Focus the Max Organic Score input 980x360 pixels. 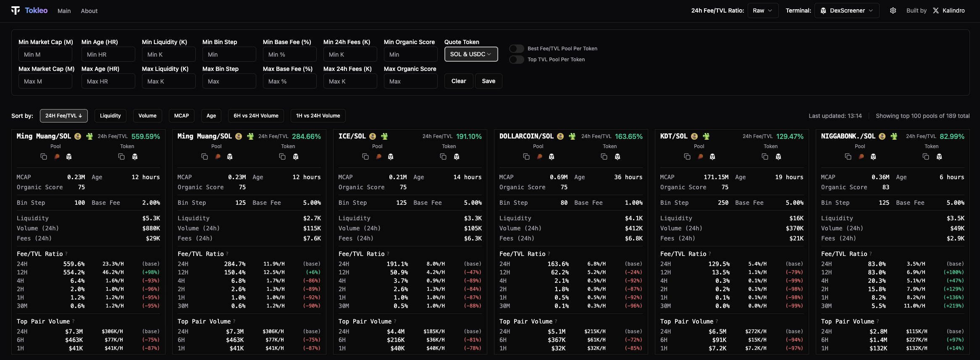click(411, 81)
